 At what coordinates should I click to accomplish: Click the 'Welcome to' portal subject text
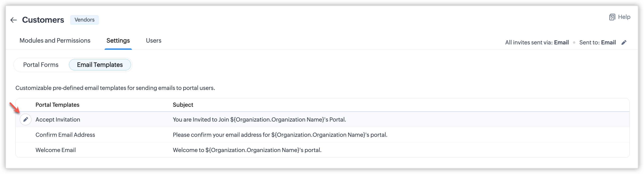[247, 150]
